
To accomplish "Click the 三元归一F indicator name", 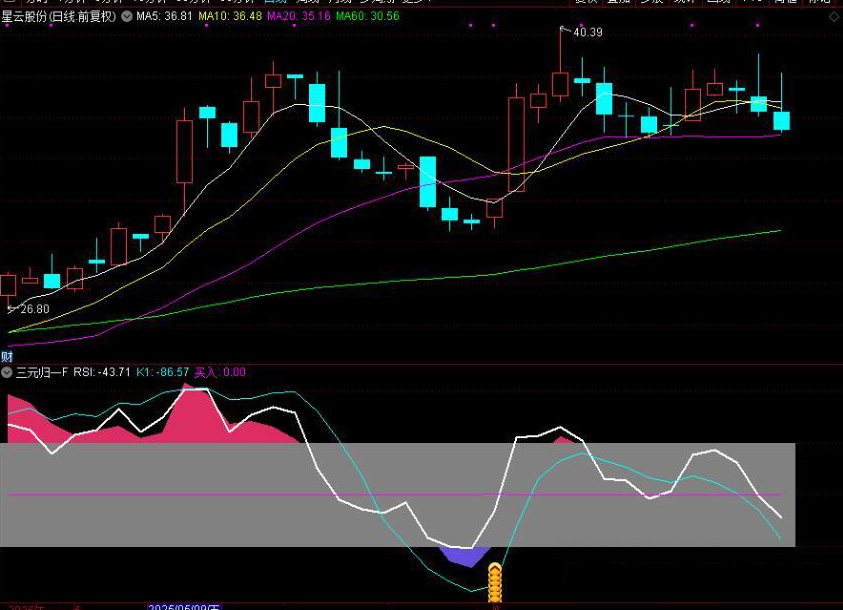I will pyautogui.click(x=42, y=372).
